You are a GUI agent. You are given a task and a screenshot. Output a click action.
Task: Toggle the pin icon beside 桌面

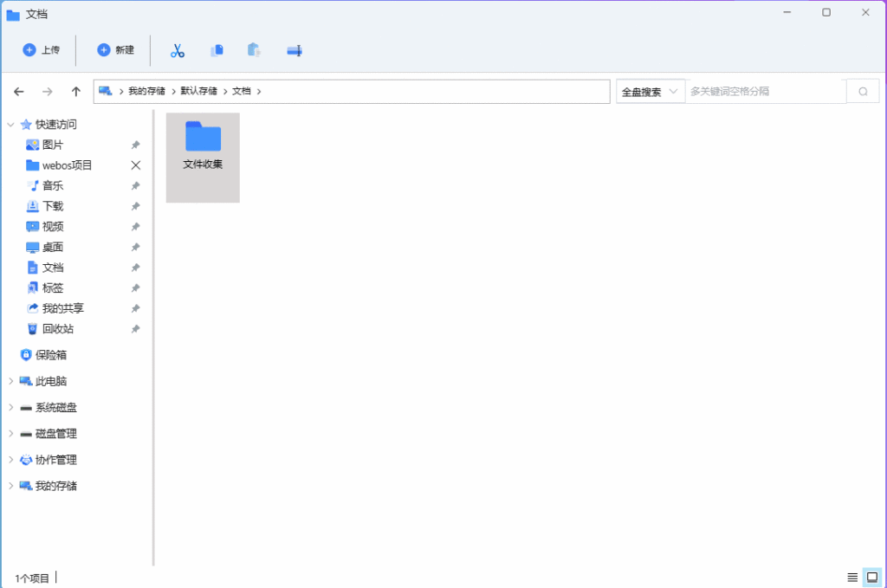point(136,247)
